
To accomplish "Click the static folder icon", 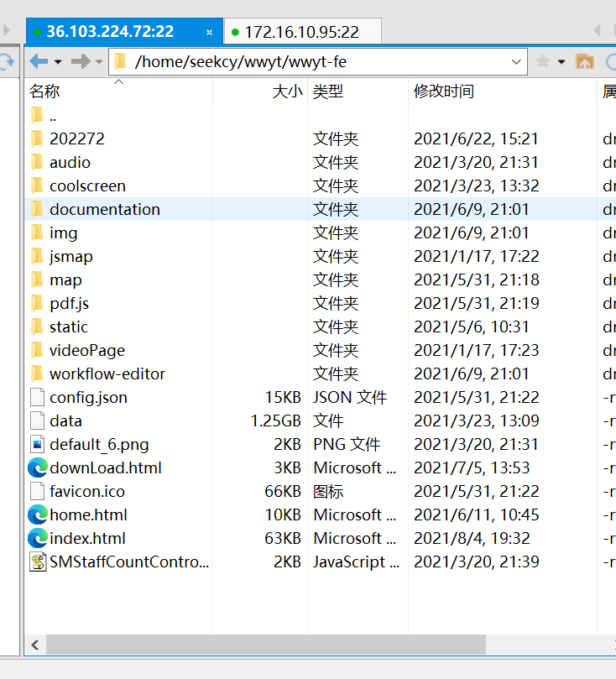I will (x=37, y=327).
